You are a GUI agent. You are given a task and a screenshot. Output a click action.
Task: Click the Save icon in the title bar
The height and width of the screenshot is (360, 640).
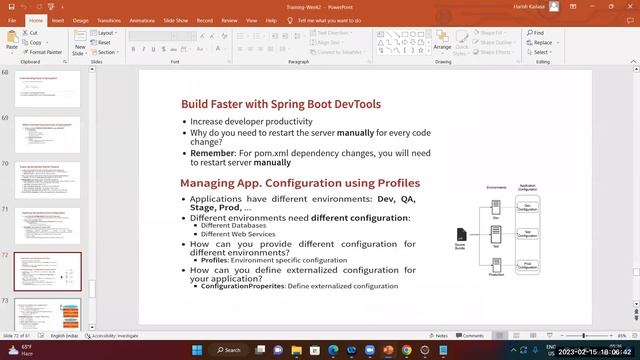tap(11, 7)
